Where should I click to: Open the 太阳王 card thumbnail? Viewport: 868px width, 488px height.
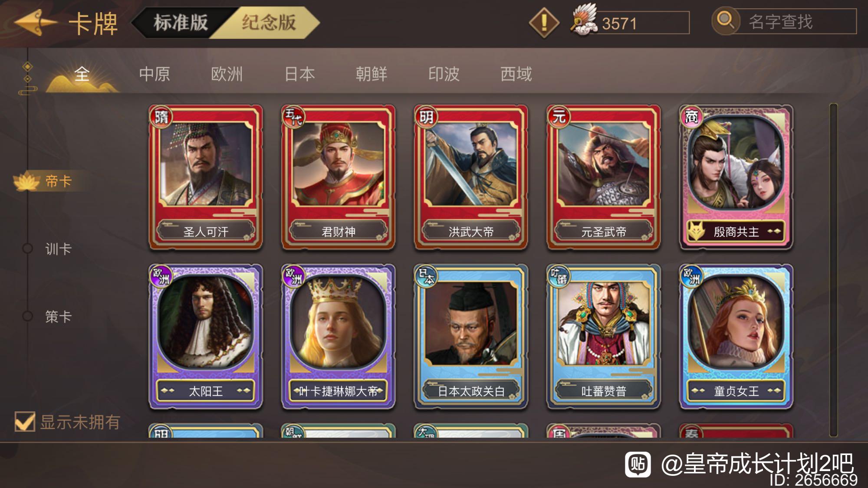[206, 337]
